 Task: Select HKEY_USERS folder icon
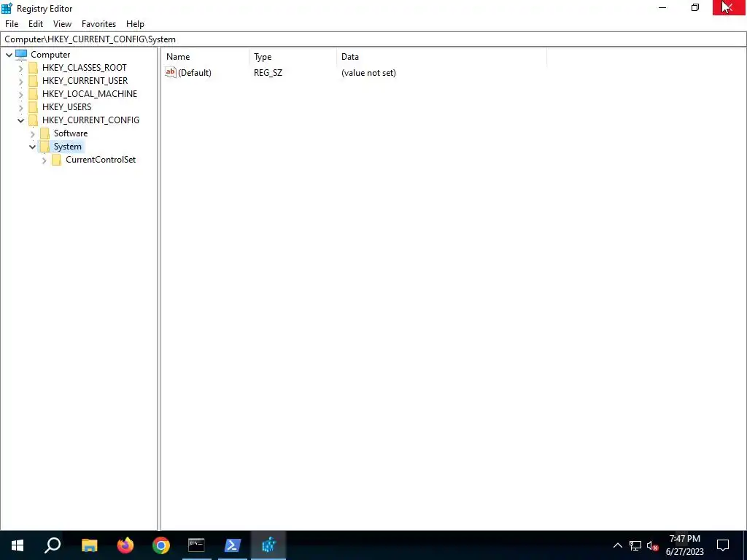(x=34, y=107)
